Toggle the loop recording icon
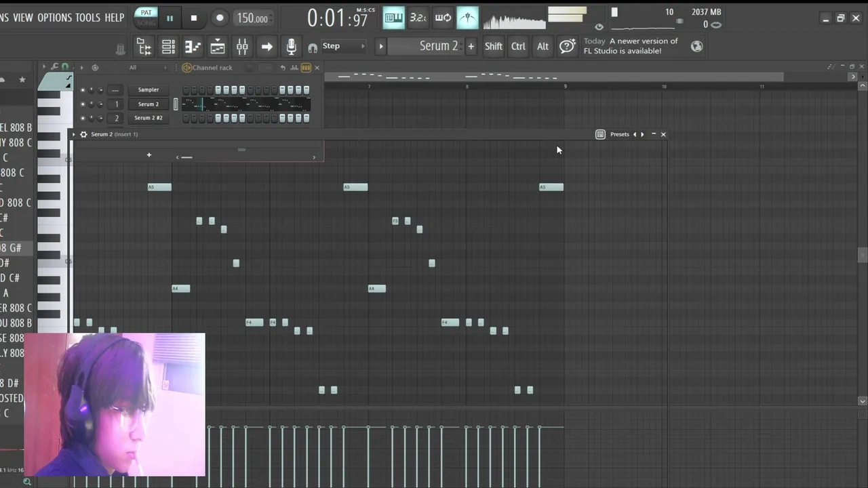The image size is (868, 488). [x=443, y=18]
